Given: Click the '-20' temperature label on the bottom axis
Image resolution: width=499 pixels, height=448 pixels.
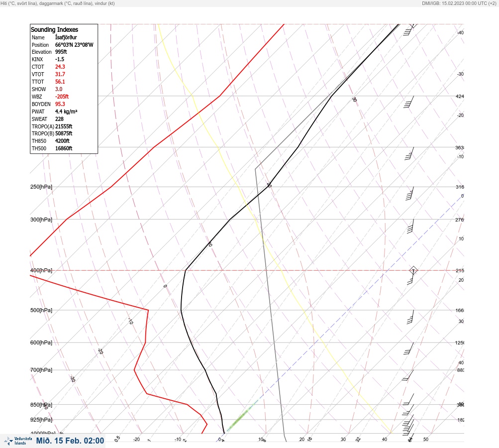Looking at the screenshot, I should tap(136, 440).
